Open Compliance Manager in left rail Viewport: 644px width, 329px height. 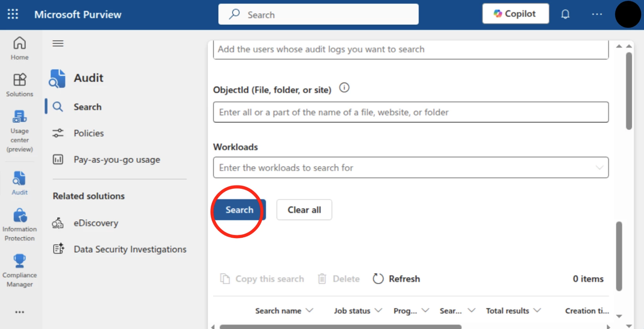(20, 271)
